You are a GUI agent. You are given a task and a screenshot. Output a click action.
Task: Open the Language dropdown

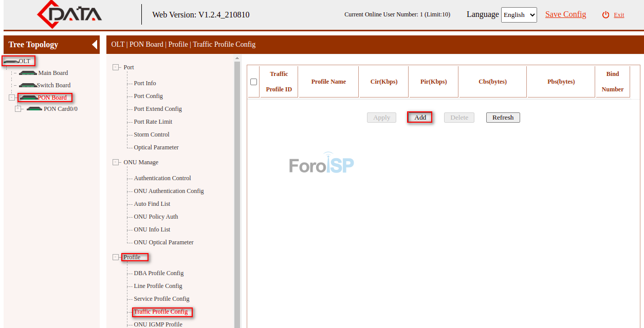tap(519, 14)
